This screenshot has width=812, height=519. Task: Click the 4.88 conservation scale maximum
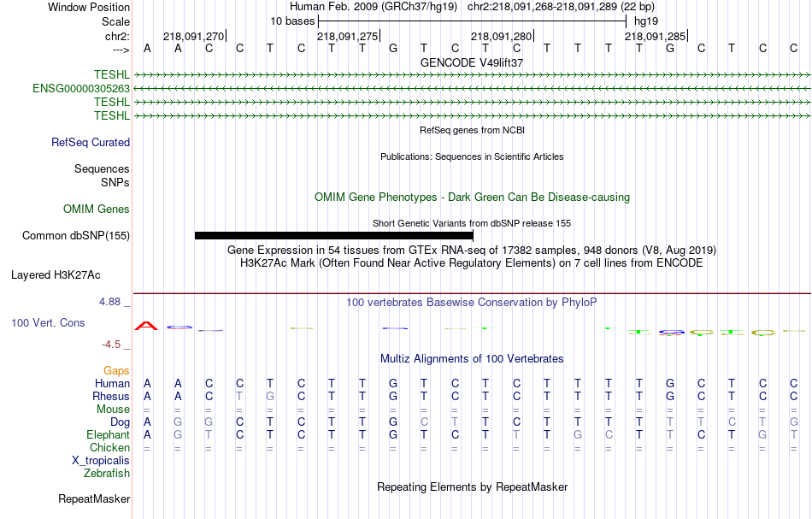[109, 302]
